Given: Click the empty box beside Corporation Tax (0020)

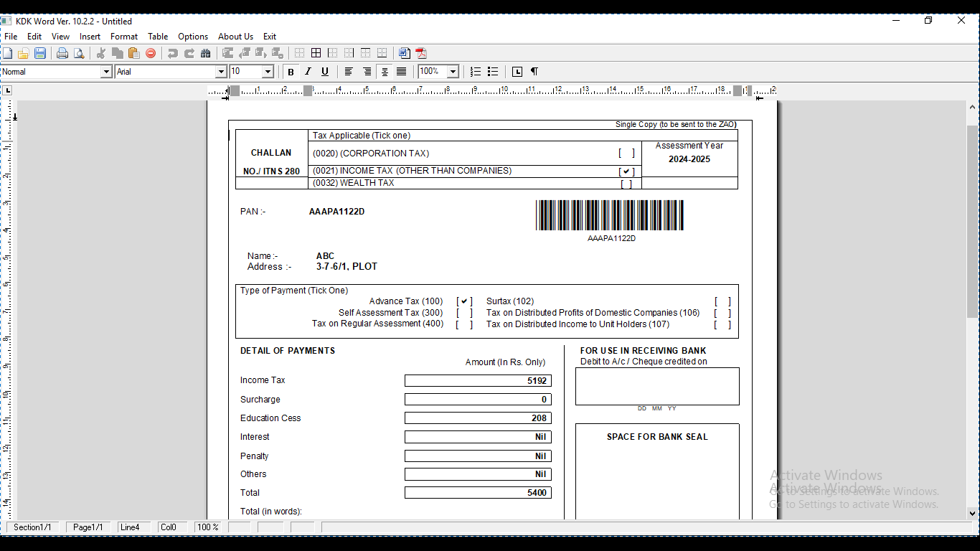Looking at the screenshot, I should pos(627,153).
